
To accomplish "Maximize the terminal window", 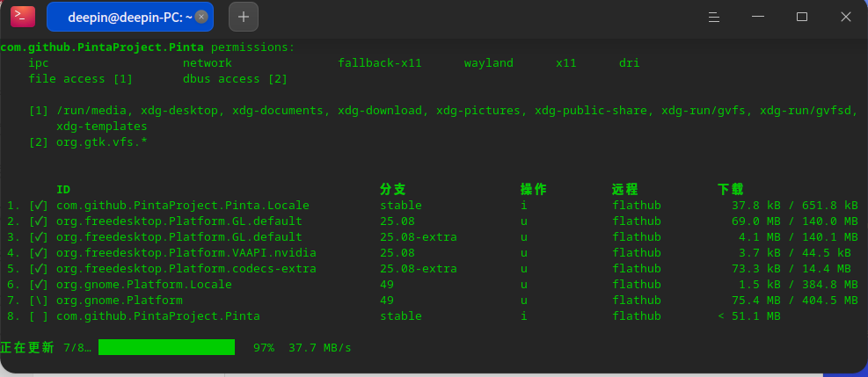I will pos(801,17).
